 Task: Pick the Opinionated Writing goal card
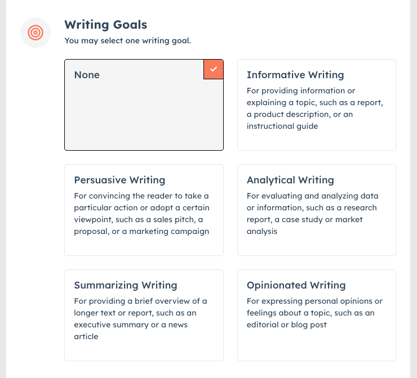click(316, 315)
